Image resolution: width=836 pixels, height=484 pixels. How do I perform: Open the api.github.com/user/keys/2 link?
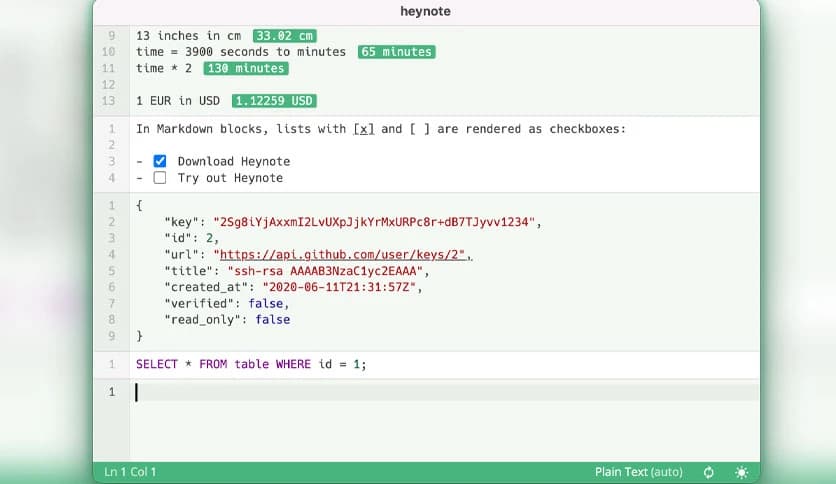342,255
